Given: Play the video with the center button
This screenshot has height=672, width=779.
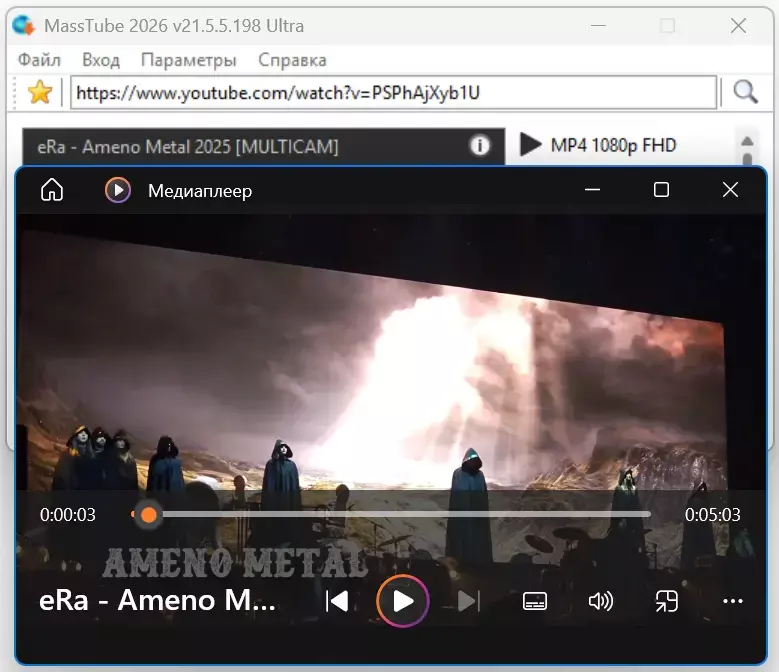Looking at the screenshot, I should pyautogui.click(x=402, y=601).
